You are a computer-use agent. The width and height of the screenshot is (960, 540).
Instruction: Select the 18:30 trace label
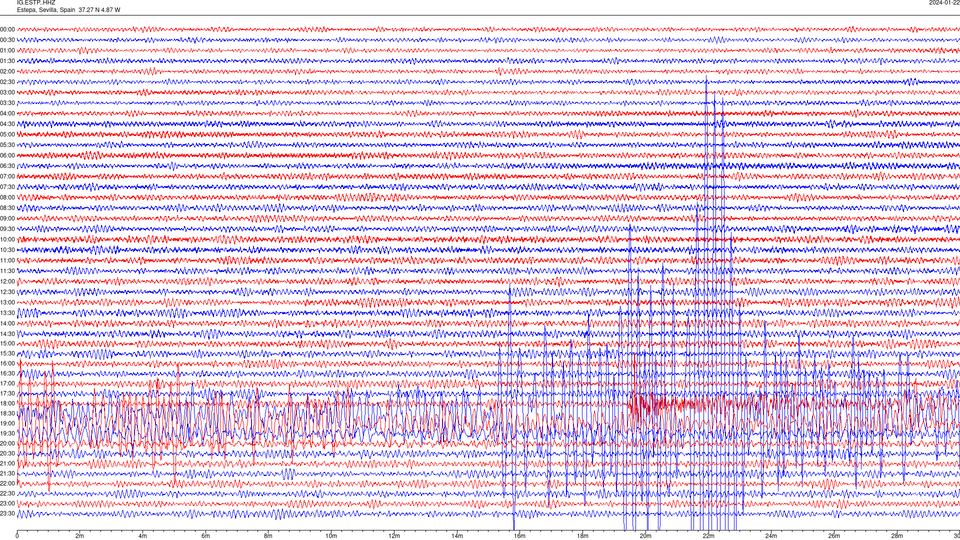click(7, 413)
